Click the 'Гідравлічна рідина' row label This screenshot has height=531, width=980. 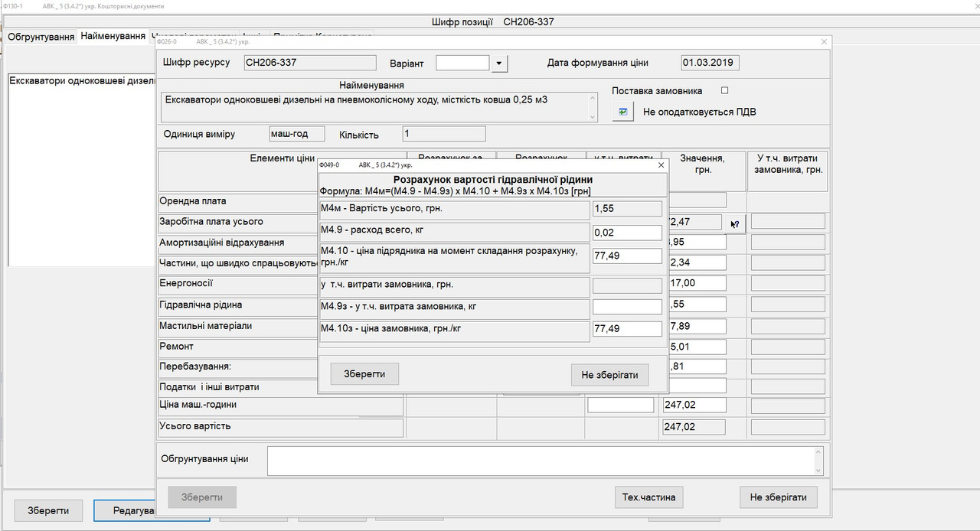[x=201, y=305]
